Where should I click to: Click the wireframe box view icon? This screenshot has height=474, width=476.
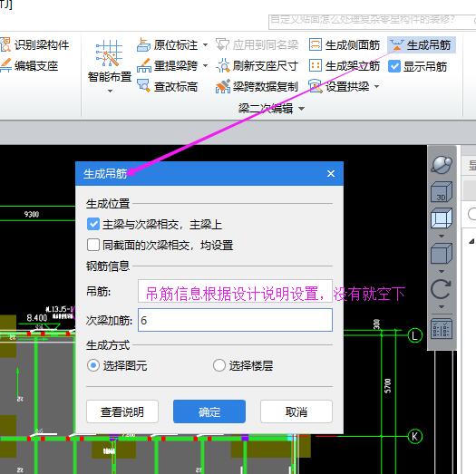click(x=442, y=218)
